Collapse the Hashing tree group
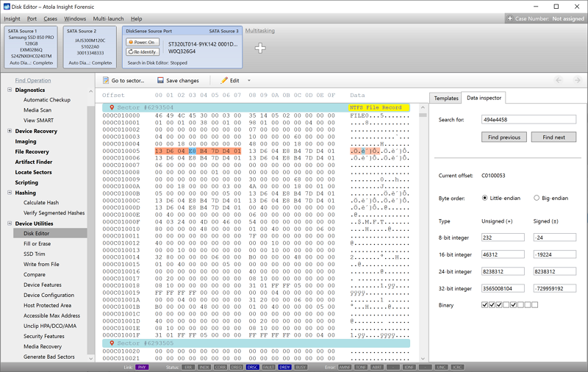This screenshot has height=372, width=588. point(10,193)
